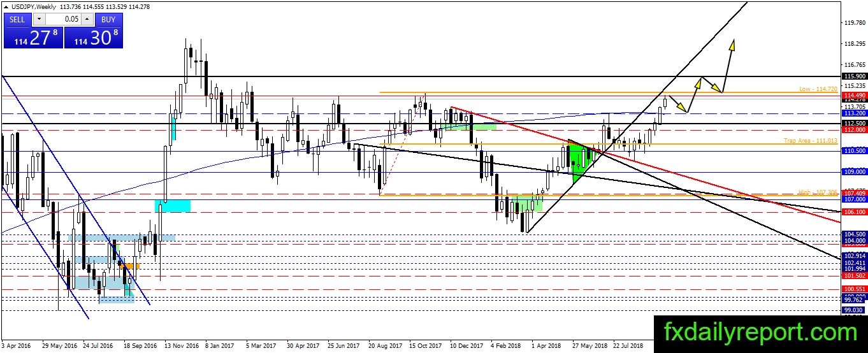The width and height of the screenshot is (868, 353).
Task: Select the bright green triangle shape
Action: 581,161
